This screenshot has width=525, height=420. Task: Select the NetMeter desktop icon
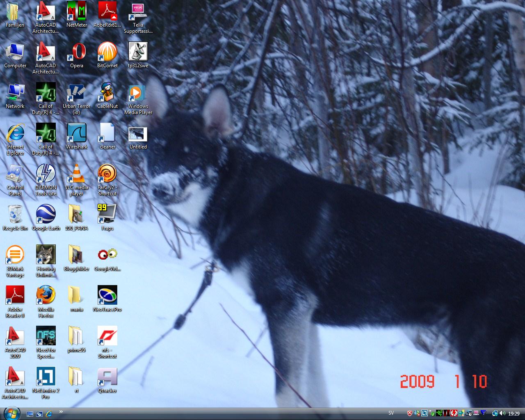[76, 11]
